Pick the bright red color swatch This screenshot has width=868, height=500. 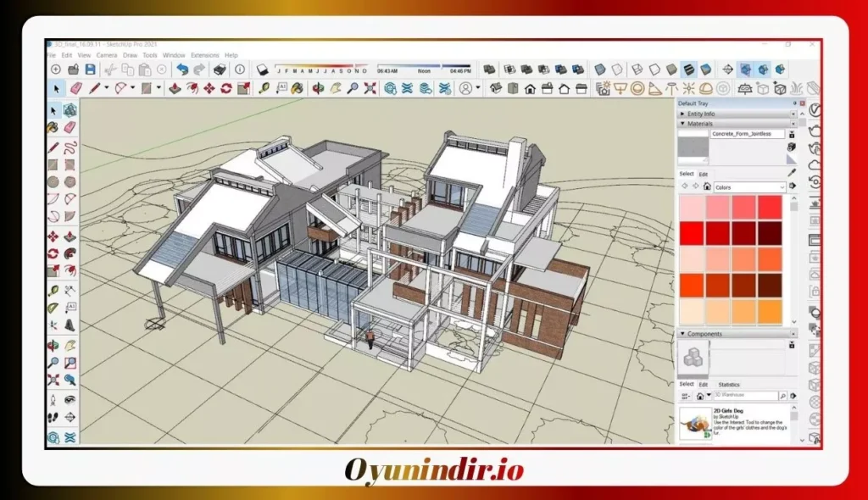point(692,233)
